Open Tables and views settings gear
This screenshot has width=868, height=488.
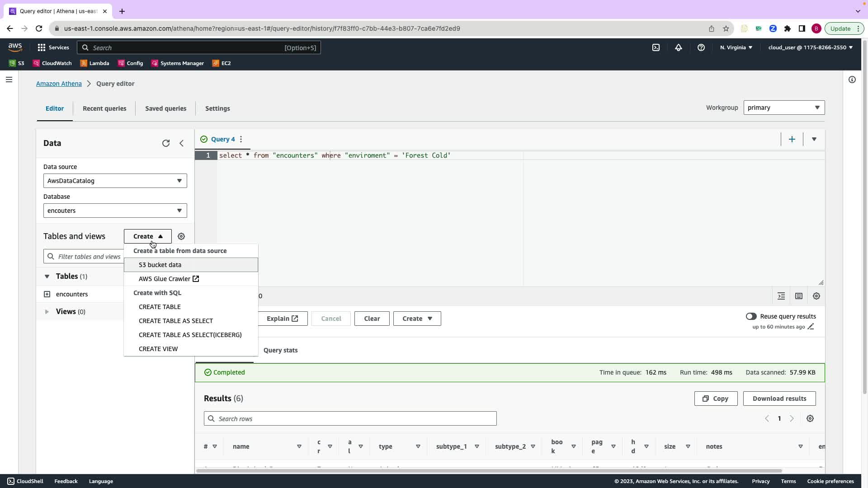coord(181,236)
